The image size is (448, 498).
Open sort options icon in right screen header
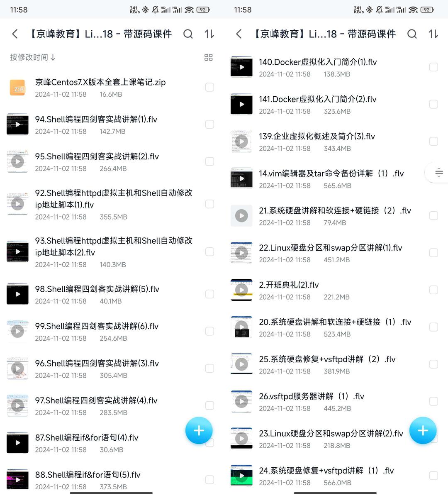pos(433,34)
